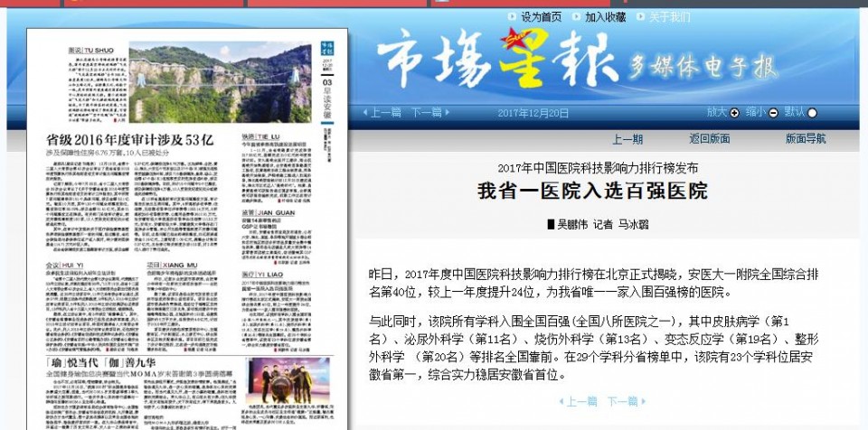Screen dimensions: 868x430
Task: Go to next article in blue toolbar
Action: pos(427,113)
